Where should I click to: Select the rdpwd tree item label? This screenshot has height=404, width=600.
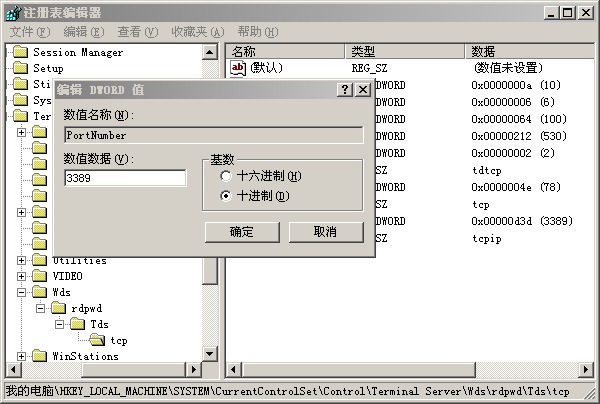click(86, 308)
